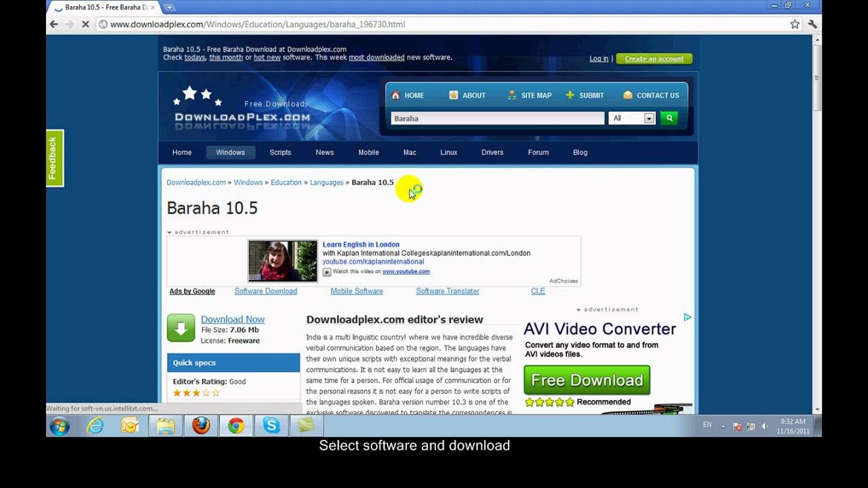Select the News navigation tab
868x488 pixels.
(325, 152)
